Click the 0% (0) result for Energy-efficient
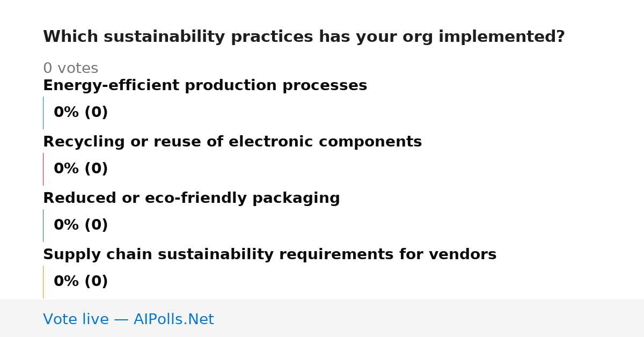 (x=81, y=113)
